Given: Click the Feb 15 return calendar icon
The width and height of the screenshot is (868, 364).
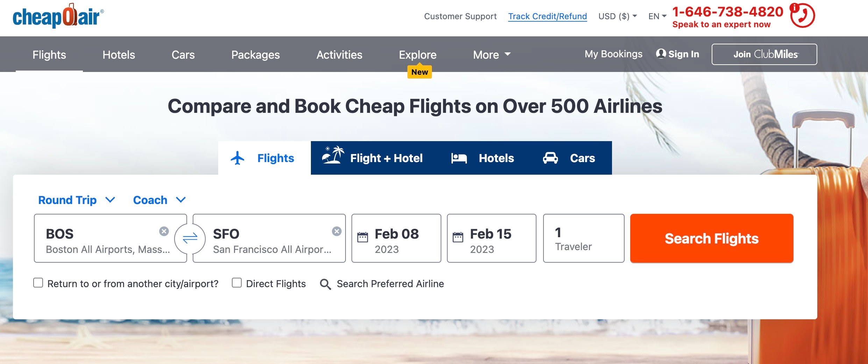Looking at the screenshot, I should click(458, 237).
